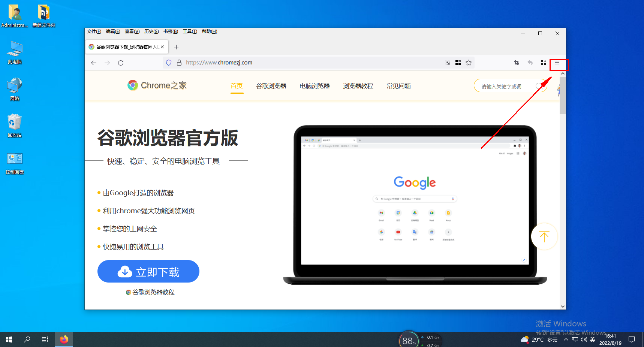Image resolution: width=644 pixels, height=347 pixels.
Task: Click the laptop Google screenshot image
Action: tap(415, 205)
